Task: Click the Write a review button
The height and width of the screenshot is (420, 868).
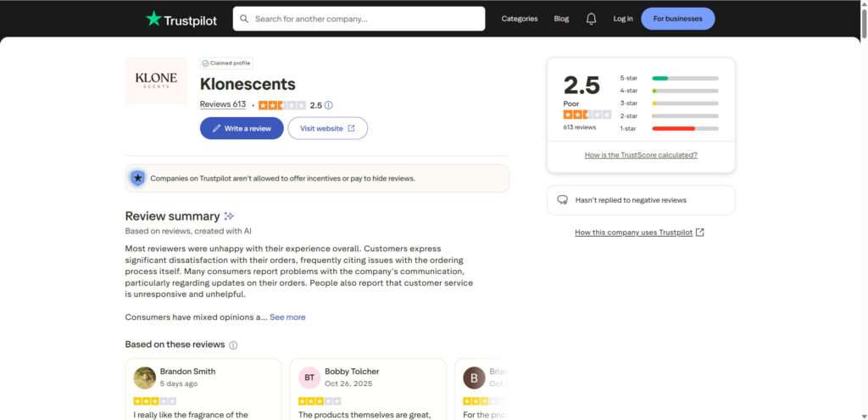Action: 242,128
